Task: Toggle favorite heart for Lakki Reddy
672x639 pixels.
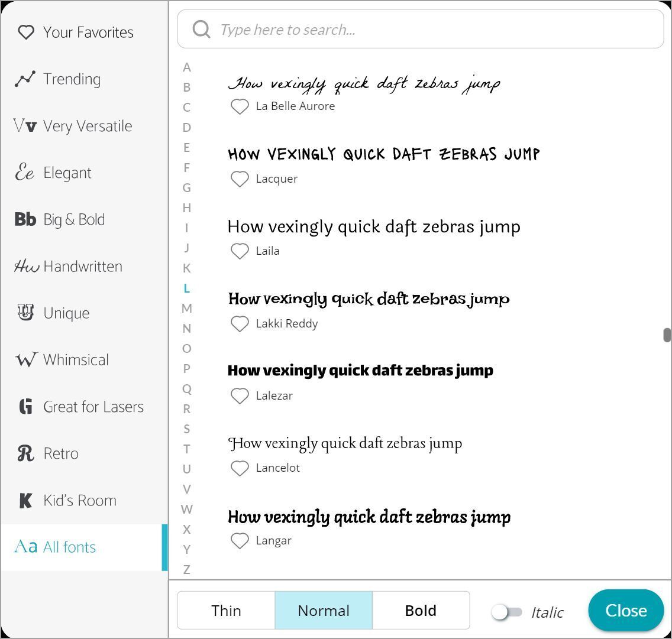Action: point(240,323)
